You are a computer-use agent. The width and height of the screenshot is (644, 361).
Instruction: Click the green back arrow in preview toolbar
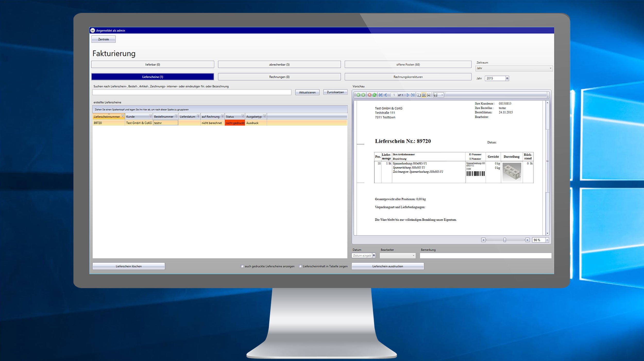(358, 95)
